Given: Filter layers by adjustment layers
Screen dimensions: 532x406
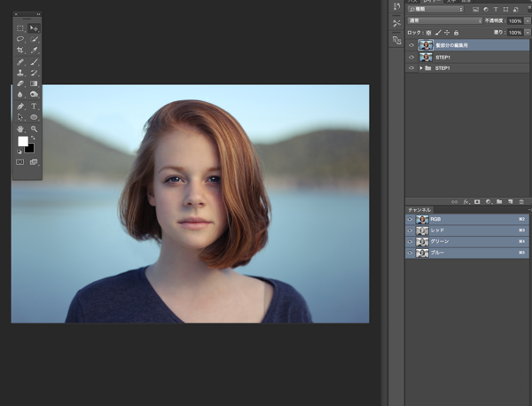Looking at the screenshot, I should click(x=486, y=10).
